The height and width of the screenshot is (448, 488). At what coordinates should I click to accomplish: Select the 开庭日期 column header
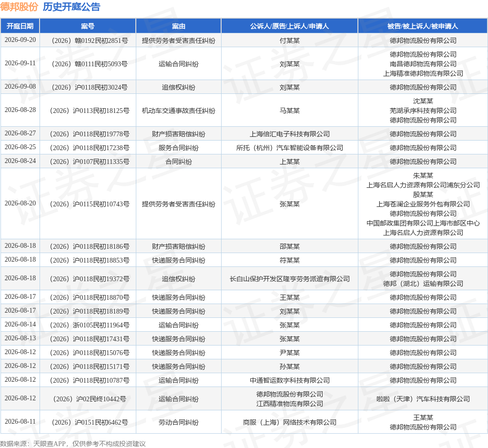click(20, 26)
